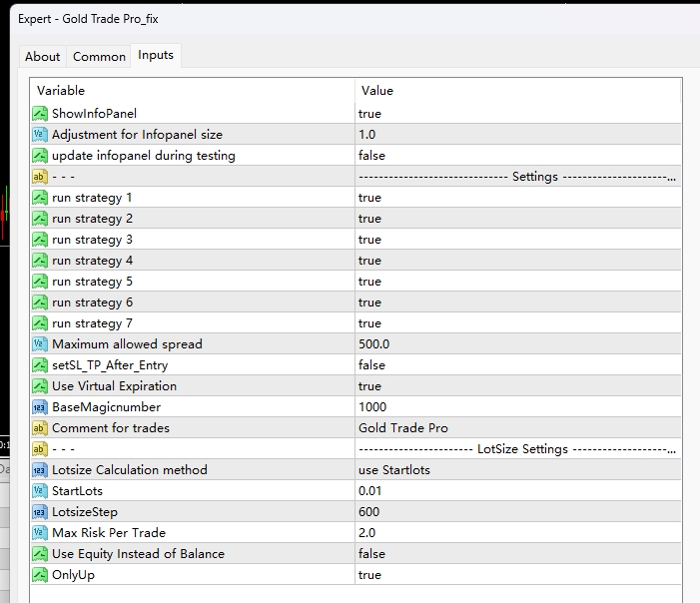Click the Maximum allowed spread icon
Screen dimensions: 700x603
(40, 344)
